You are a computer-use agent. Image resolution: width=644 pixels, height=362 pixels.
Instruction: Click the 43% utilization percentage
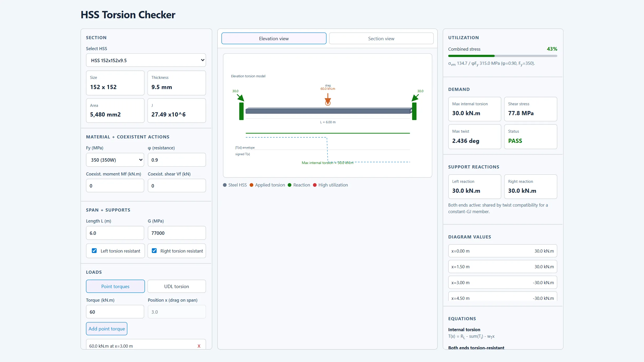552,49
